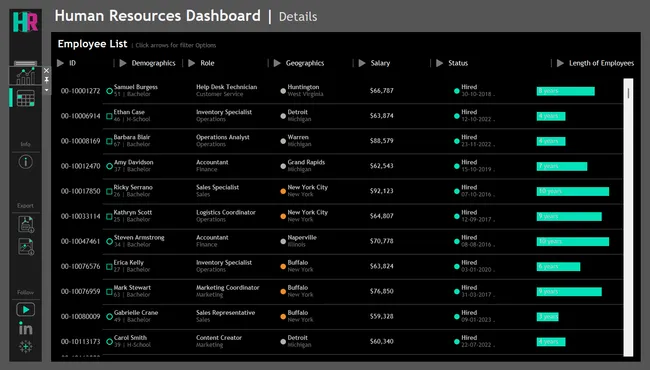Click the green Hired status dot dated 30-10-2018
The width and height of the screenshot is (650, 370).
click(x=456, y=91)
